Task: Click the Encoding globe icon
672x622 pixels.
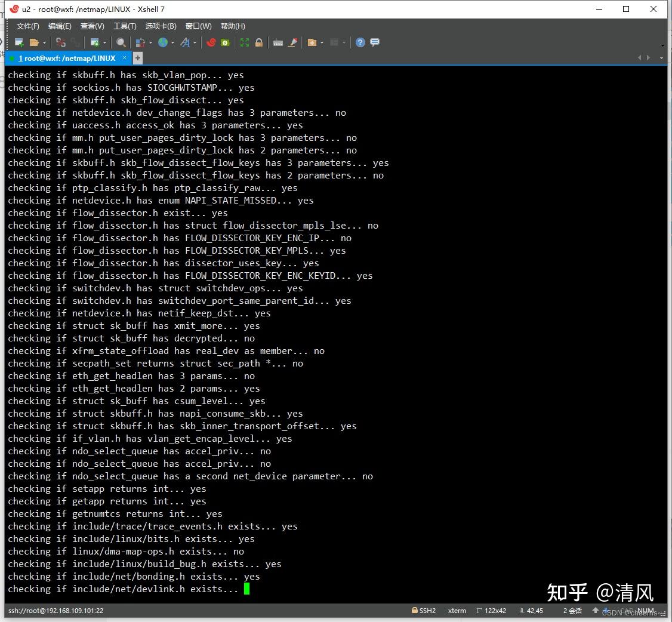Action: coord(163,42)
